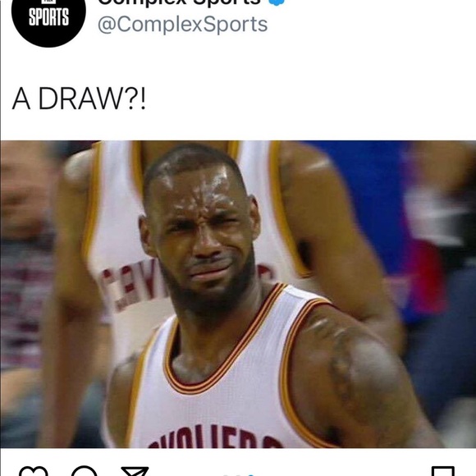This screenshot has height=476, width=476.
Task: Click white space beside the tweet text
Action: (304, 99)
